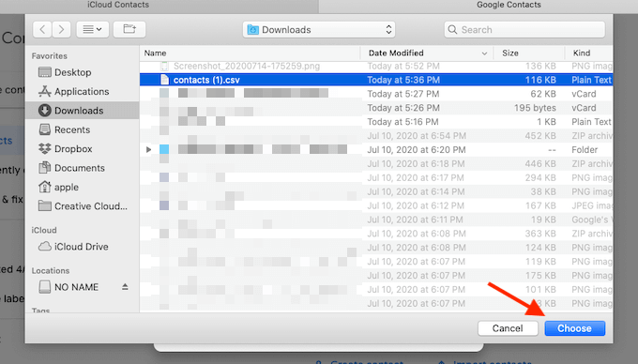The height and width of the screenshot is (364, 638).
Task: Sort by the Kind column header
Action: [589, 53]
